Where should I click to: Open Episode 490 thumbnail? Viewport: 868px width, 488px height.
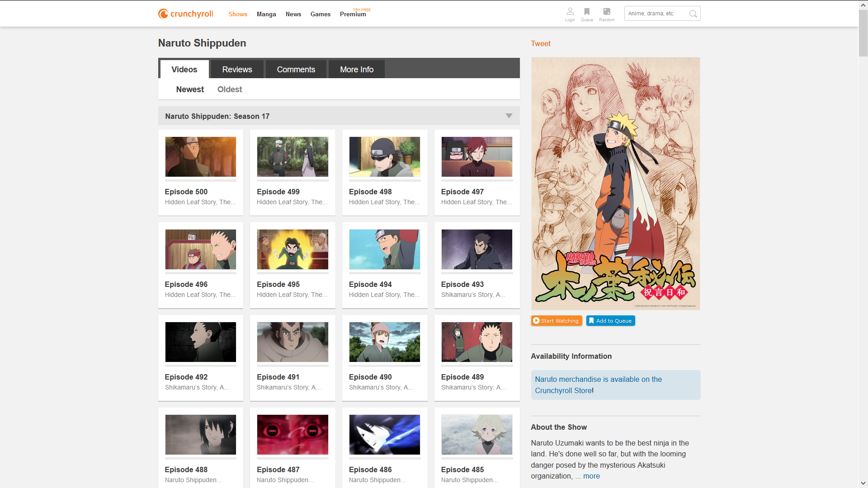tap(385, 342)
